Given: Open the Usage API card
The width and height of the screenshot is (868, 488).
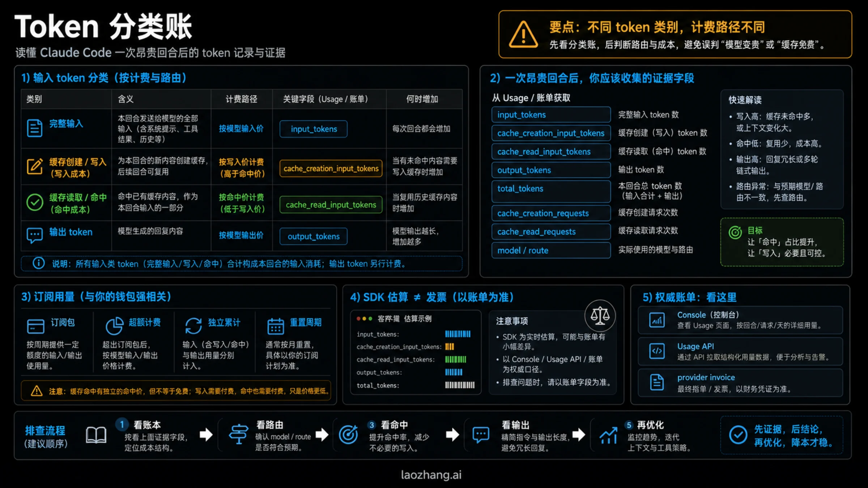Looking at the screenshot, I should click(740, 351).
